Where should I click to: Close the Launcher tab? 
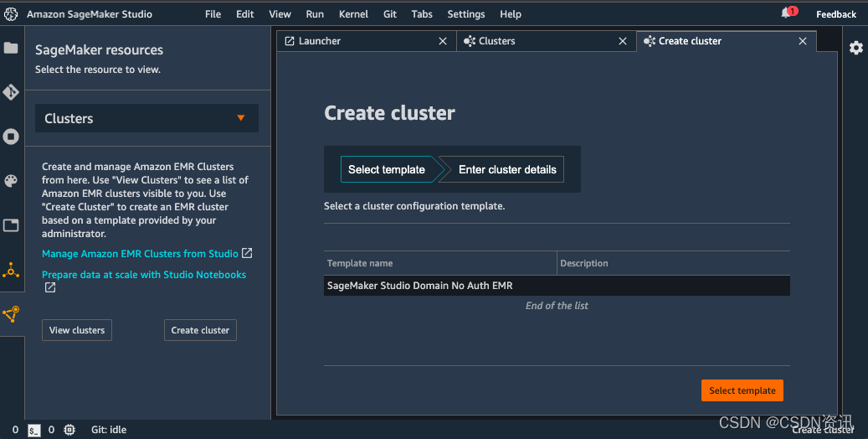pyautogui.click(x=442, y=41)
